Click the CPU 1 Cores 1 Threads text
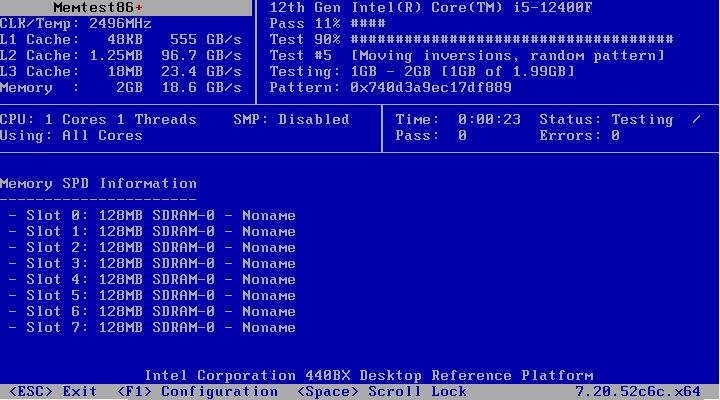Image resolution: width=720 pixels, height=400 pixels. click(98, 119)
